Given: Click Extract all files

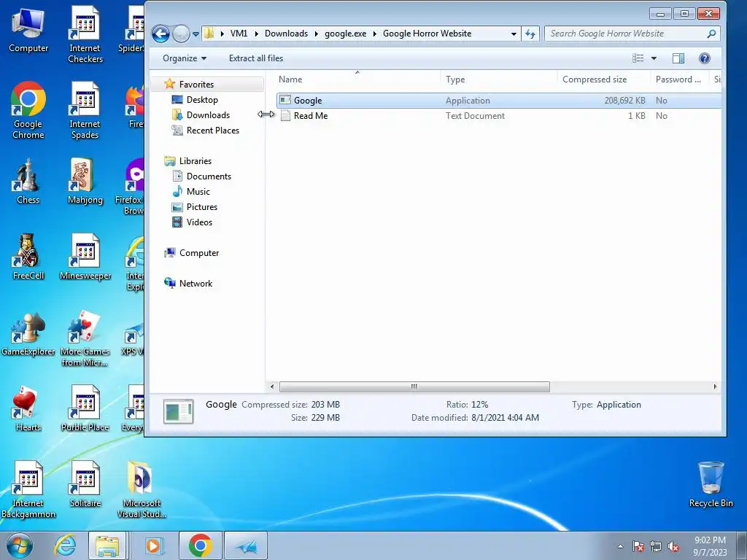Looking at the screenshot, I should 256,58.
